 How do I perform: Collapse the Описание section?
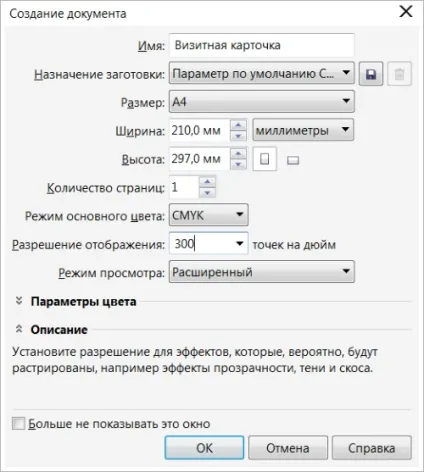(x=19, y=329)
